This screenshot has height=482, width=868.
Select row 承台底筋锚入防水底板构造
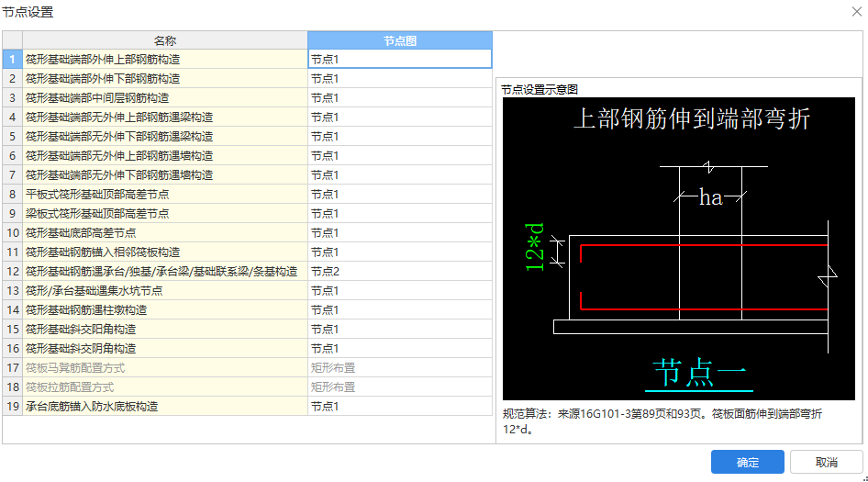tap(165, 407)
